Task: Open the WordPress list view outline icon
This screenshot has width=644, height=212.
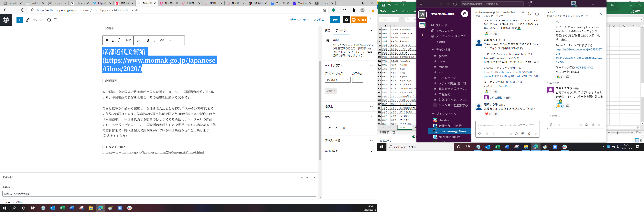Action: (x=56, y=20)
